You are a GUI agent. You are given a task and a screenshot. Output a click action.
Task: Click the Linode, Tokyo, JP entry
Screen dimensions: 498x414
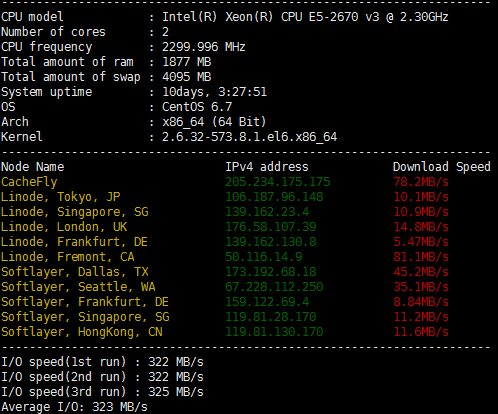tap(60, 197)
